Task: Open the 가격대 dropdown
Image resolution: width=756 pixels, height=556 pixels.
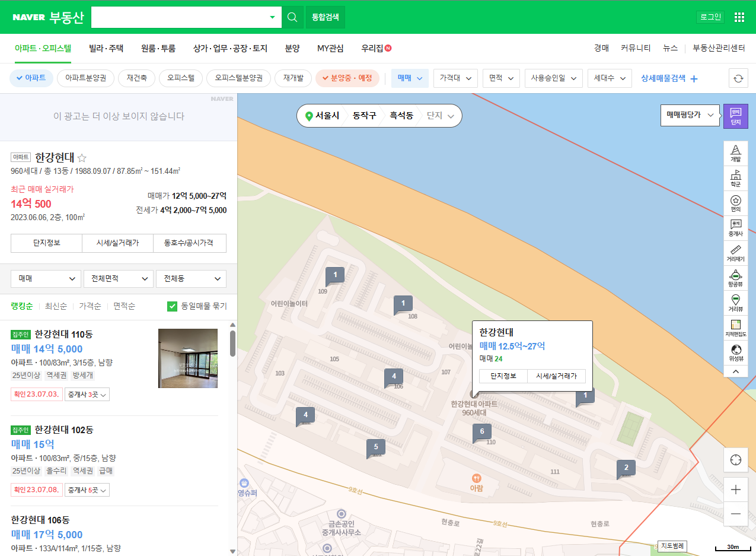Action: click(x=455, y=78)
